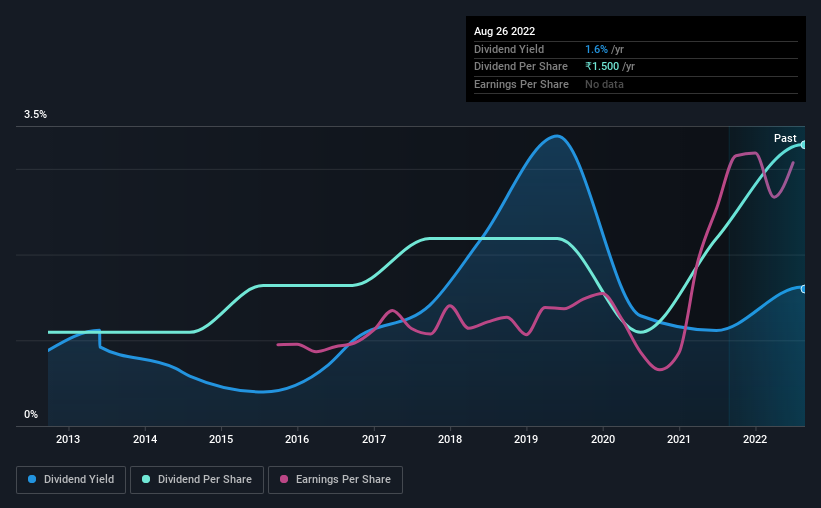This screenshot has height=508, width=821.
Task: Click the Aug 26 2022 tooltip date
Action: click(504, 31)
